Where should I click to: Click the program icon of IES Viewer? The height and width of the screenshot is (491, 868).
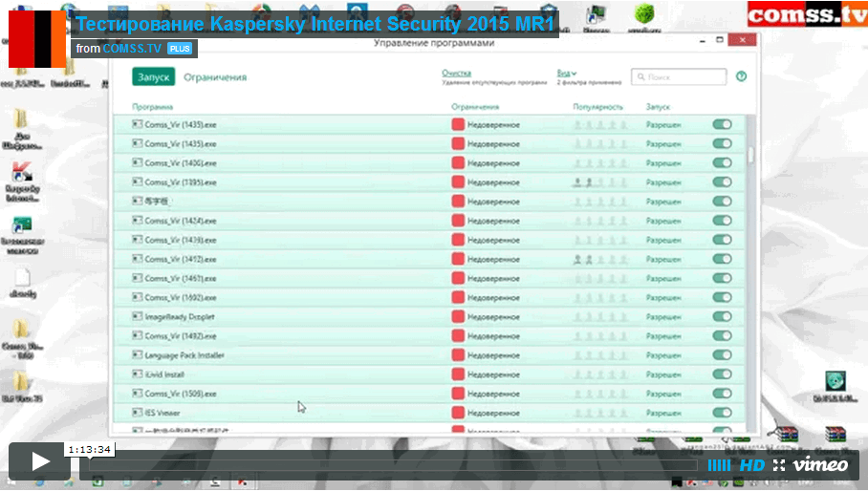(138, 413)
